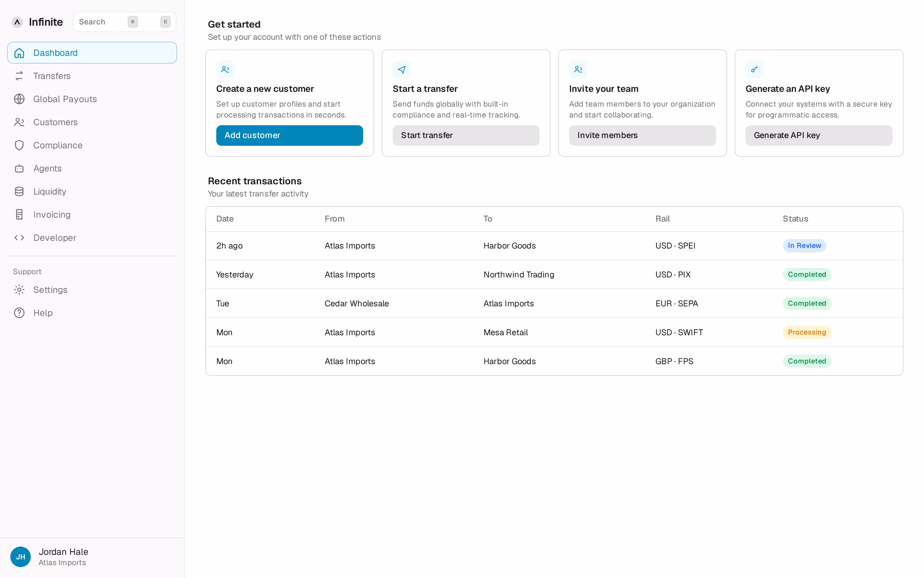This screenshot has height=578, width=924.
Task: Click the USD · SPEI rail cell
Action: [x=675, y=246]
